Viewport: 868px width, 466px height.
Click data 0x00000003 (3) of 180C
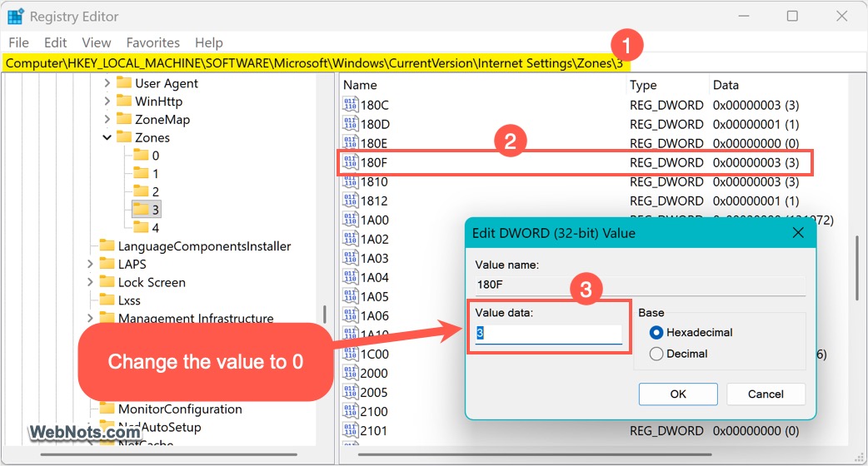click(756, 105)
